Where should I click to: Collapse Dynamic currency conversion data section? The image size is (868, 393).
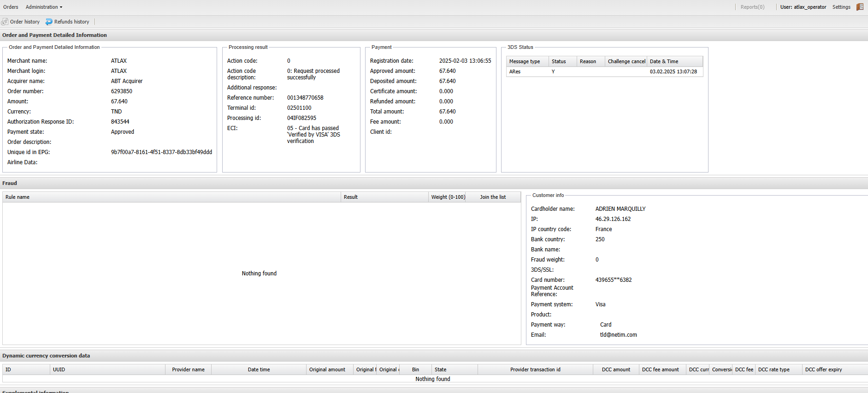tap(46, 356)
